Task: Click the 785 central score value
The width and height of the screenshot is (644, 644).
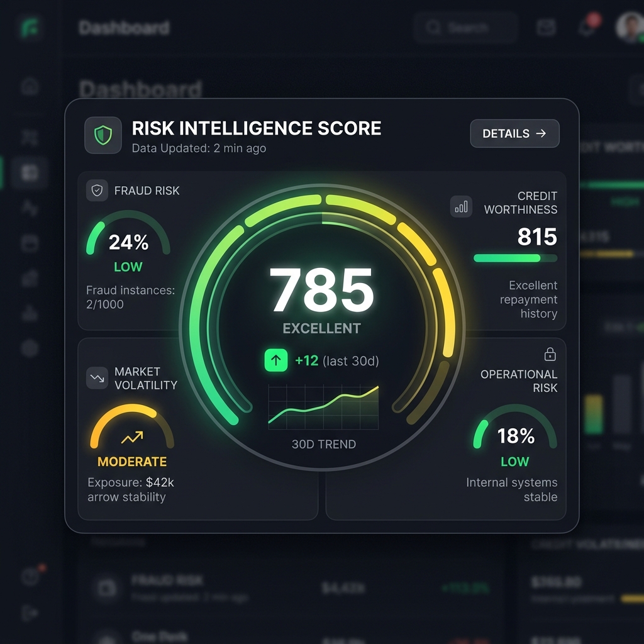Action: point(321,290)
